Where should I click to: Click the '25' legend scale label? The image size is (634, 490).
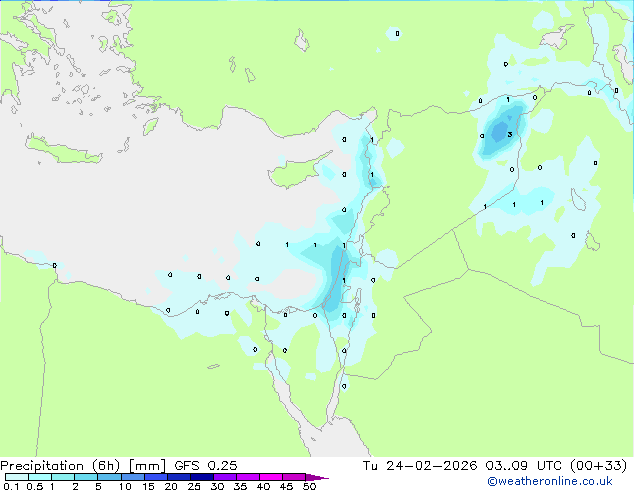194,486
